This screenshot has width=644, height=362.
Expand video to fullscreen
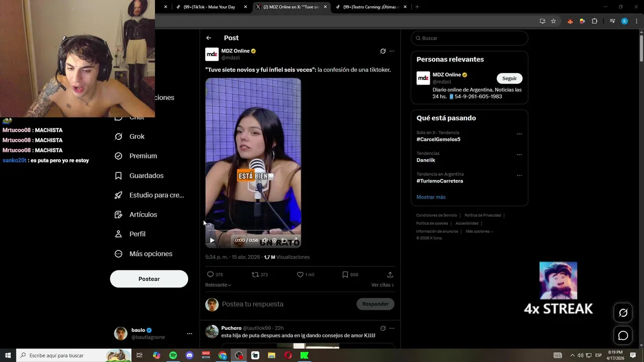point(294,240)
